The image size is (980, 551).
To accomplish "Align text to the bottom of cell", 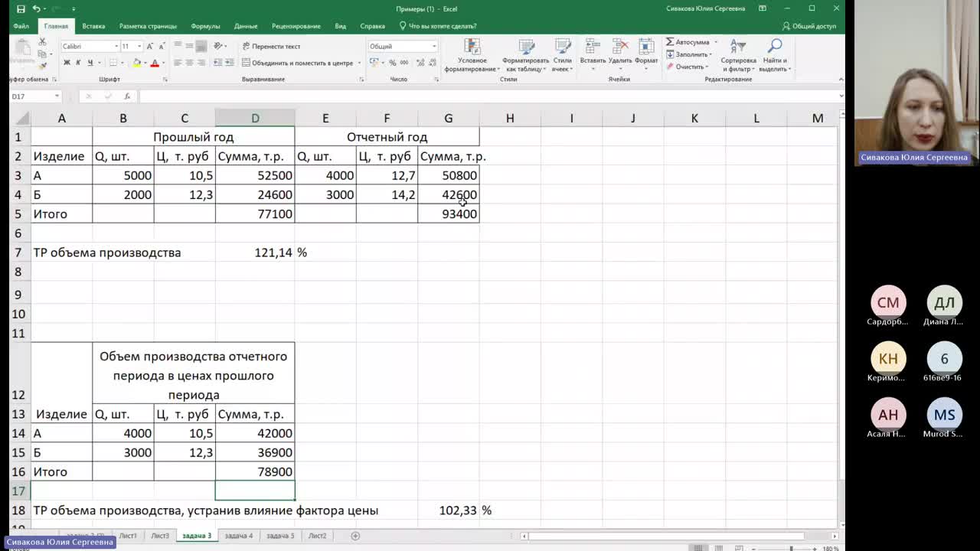I will coord(201,46).
